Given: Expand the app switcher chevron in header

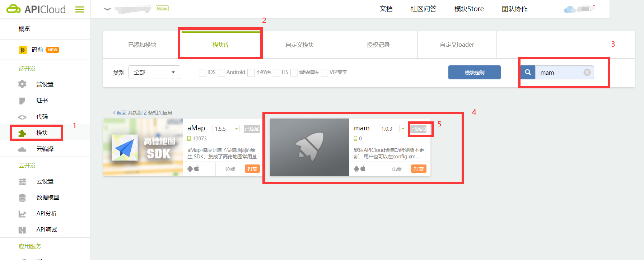Looking at the screenshot, I should pyautogui.click(x=107, y=9).
